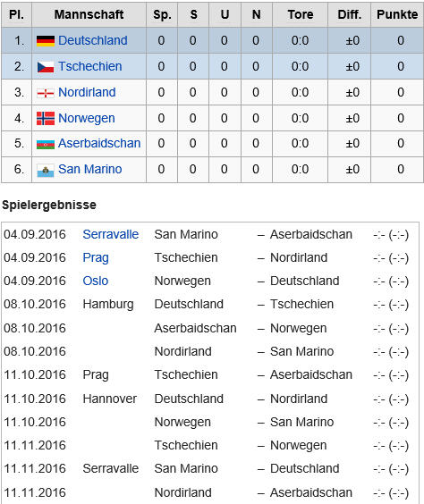The width and height of the screenshot is (424, 504).
Task: Click the Tore column header
Action: pyautogui.click(x=300, y=14)
